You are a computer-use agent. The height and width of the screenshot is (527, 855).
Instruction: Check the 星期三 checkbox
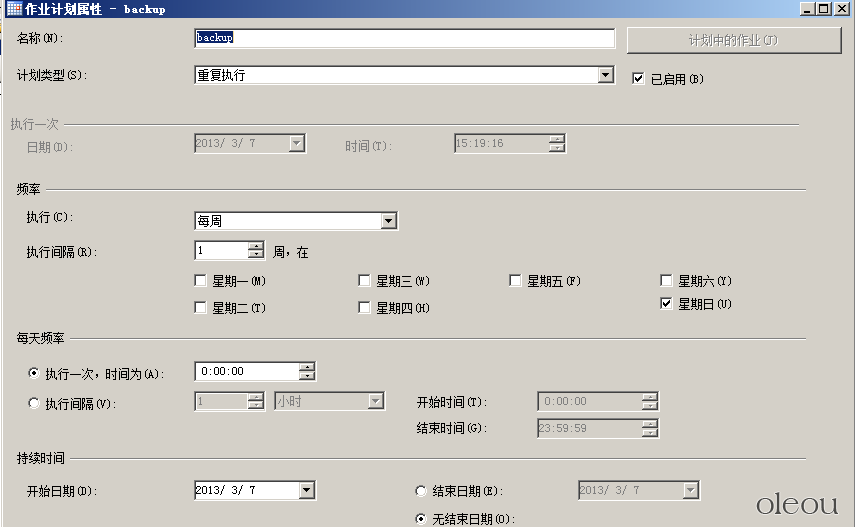[x=364, y=280]
